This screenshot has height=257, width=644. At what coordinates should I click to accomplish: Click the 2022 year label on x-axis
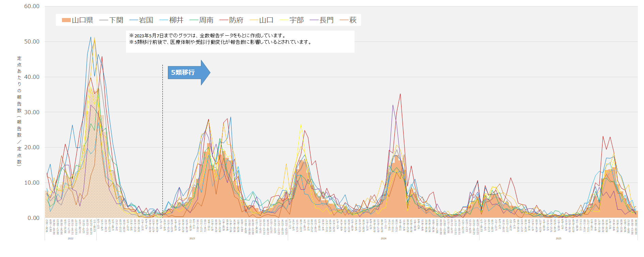point(70,239)
